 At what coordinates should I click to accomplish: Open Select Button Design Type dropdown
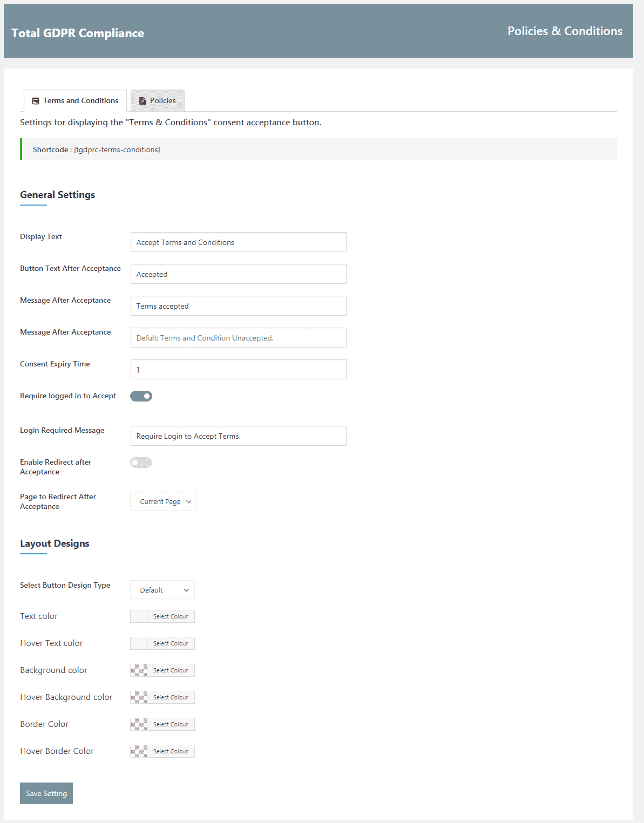[x=162, y=590]
